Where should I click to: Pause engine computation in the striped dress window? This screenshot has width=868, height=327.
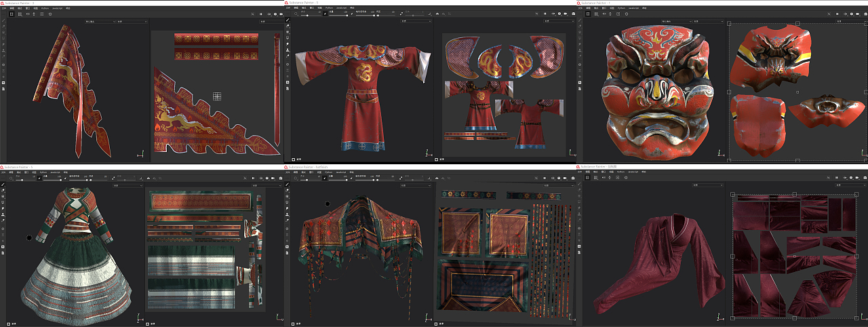tap(253, 178)
